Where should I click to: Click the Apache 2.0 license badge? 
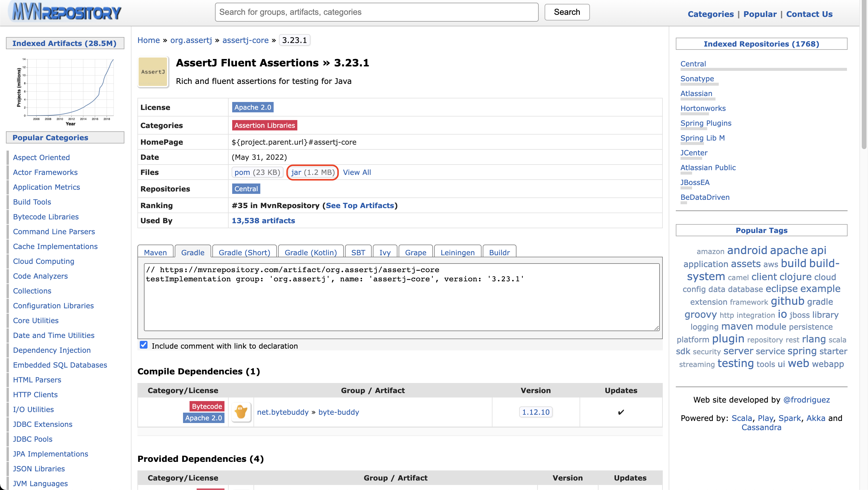coord(252,107)
